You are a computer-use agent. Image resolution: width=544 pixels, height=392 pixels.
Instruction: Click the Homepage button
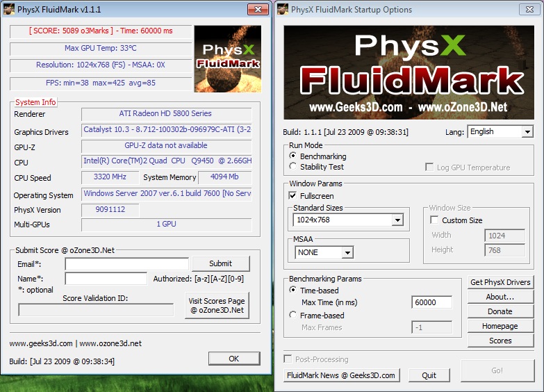500,326
